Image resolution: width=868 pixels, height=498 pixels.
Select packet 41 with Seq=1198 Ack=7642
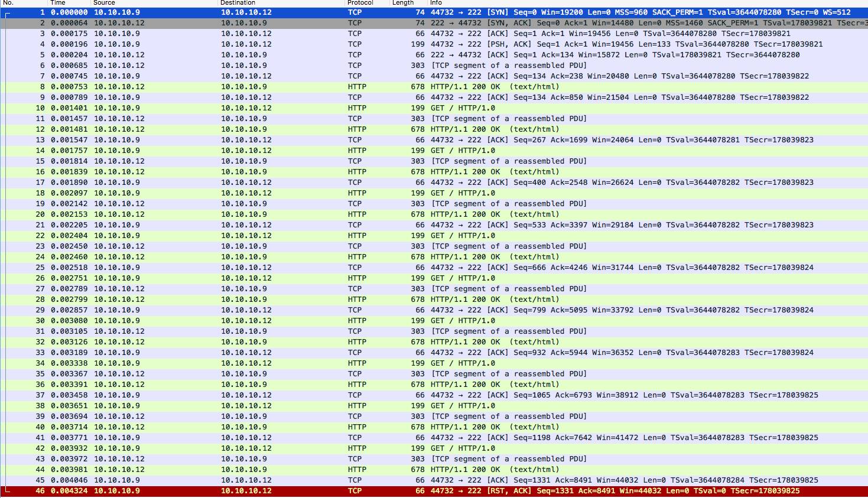click(434, 438)
